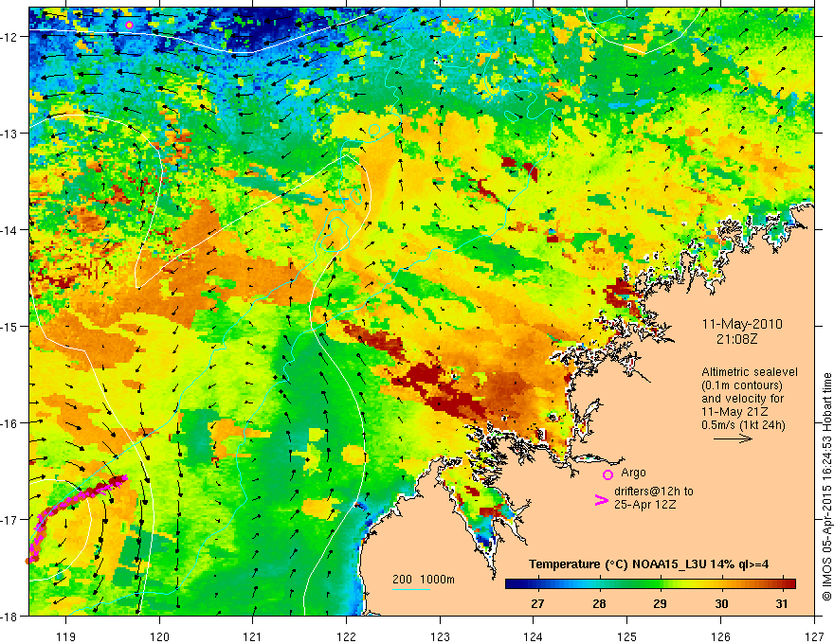Click the 127 longitude axis label
This screenshot has height=644, width=834.
[814, 636]
